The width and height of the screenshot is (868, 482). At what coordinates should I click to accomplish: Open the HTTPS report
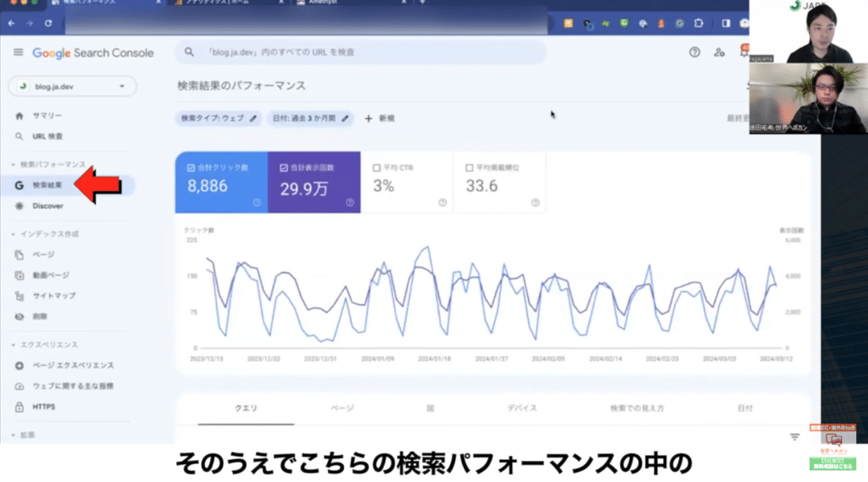(x=44, y=407)
